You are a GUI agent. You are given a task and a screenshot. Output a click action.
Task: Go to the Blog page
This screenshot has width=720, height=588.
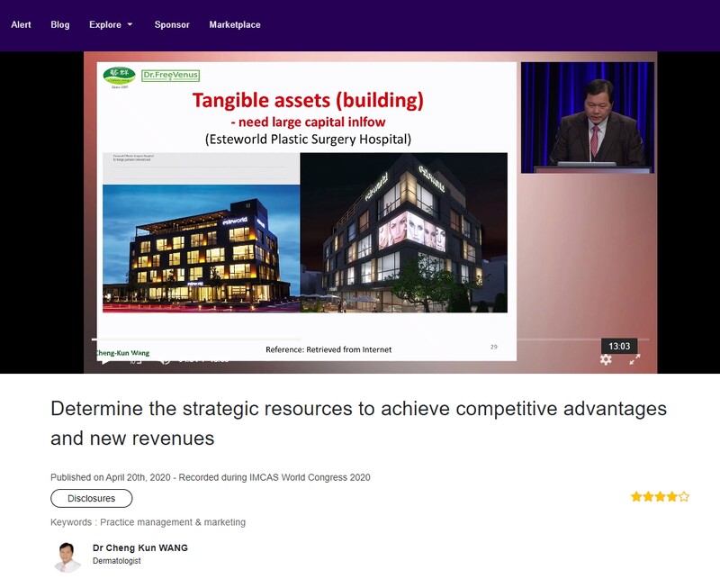click(60, 25)
